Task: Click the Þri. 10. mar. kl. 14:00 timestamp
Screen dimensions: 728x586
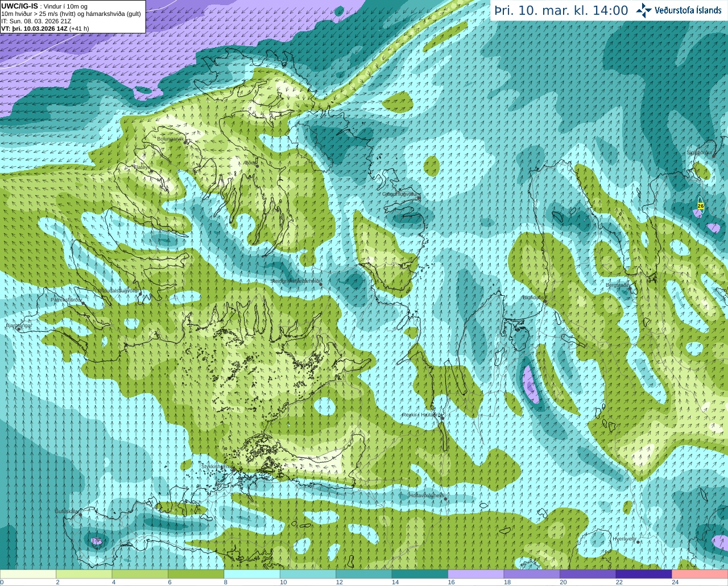Action: pos(561,10)
